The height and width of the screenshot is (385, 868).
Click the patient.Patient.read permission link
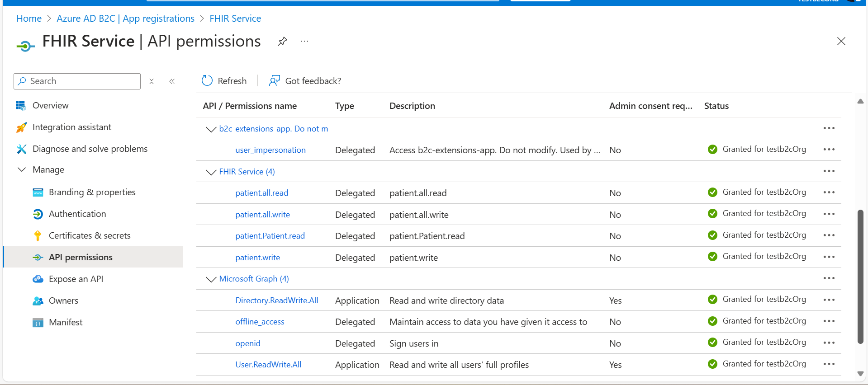point(270,236)
